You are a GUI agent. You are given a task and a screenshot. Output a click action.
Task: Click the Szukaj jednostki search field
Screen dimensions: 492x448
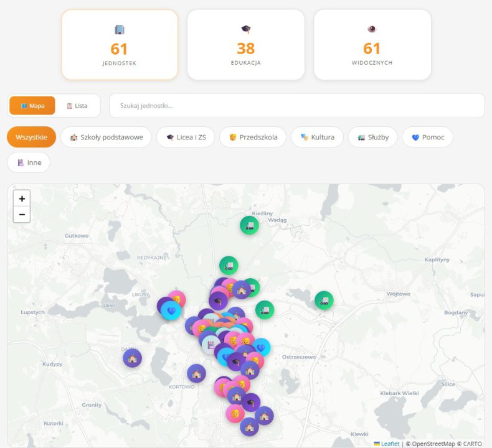click(296, 106)
